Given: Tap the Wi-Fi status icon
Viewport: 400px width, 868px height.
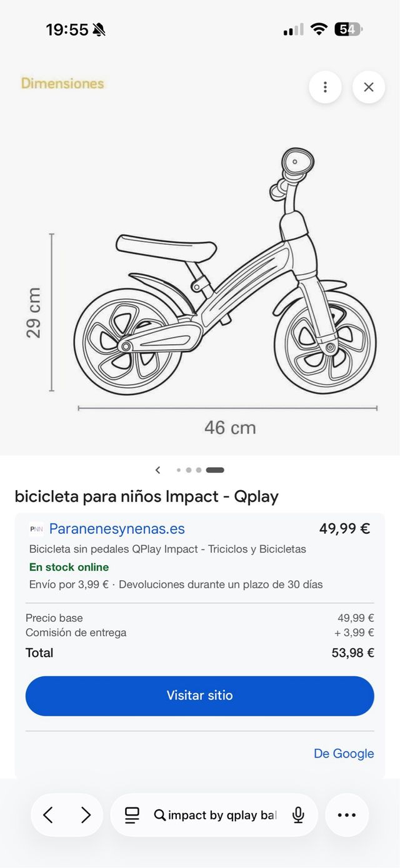Looking at the screenshot, I should (x=318, y=29).
